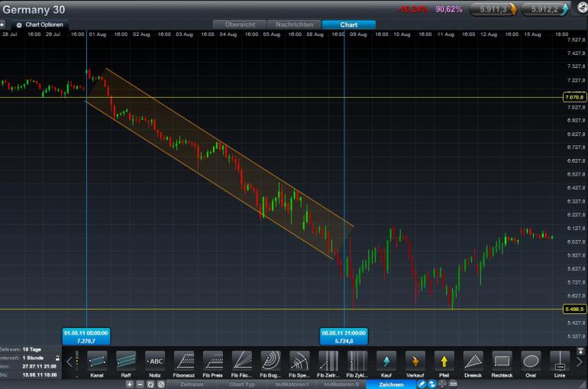Pick the Fib Zykl... cycles tool
Image resolution: width=588 pixels, height=389 pixels.
click(357, 365)
